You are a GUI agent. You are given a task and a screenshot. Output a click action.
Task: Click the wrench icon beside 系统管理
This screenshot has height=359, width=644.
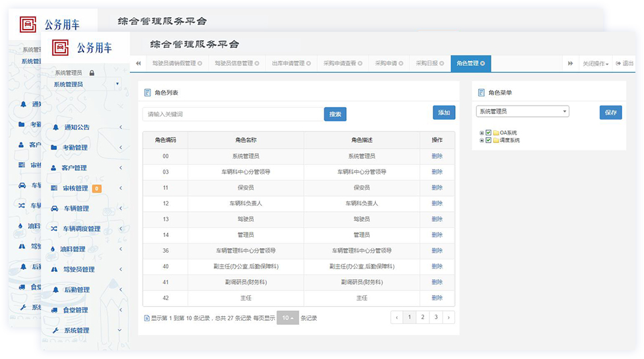point(55,331)
